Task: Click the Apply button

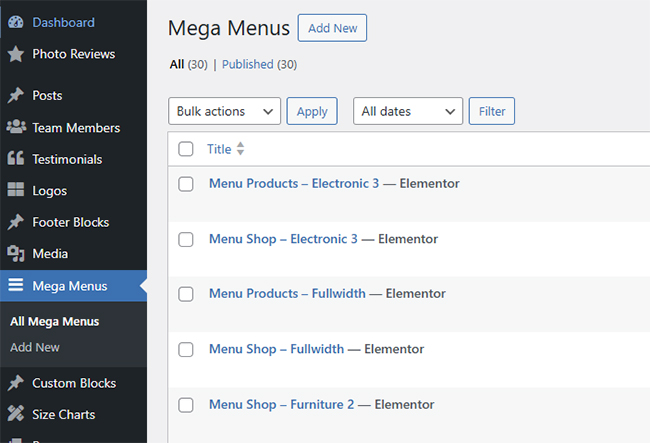Action: [312, 111]
